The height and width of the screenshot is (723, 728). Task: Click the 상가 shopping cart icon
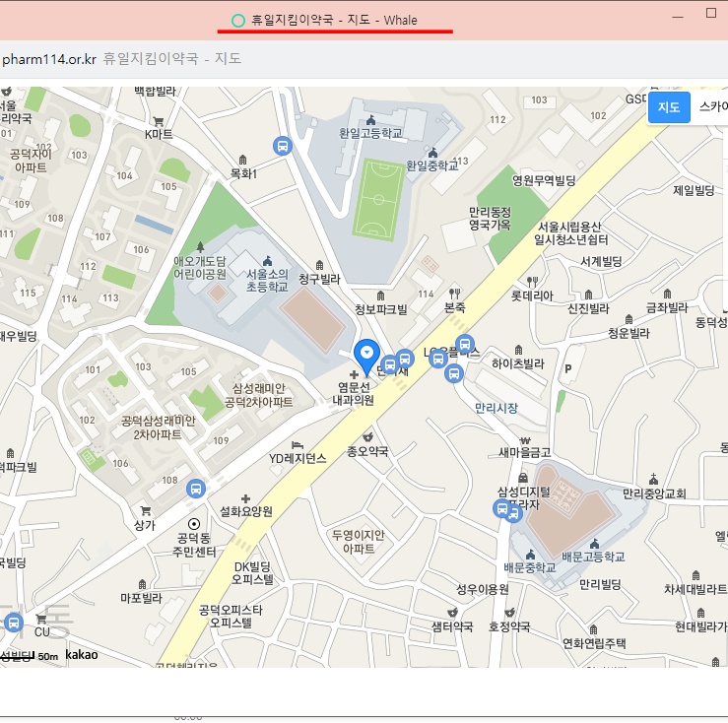(x=146, y=511)
